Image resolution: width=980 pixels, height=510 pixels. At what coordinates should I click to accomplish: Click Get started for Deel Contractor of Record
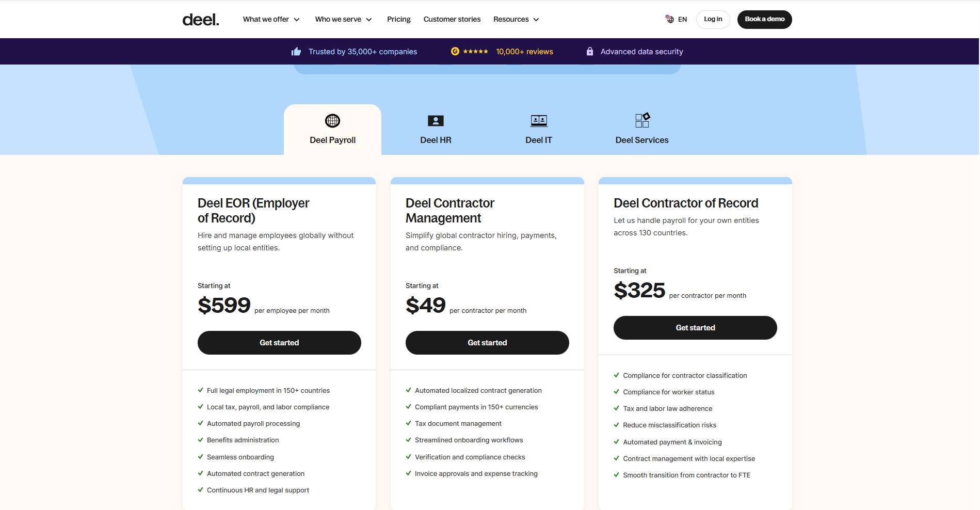(x=695, y=327)
